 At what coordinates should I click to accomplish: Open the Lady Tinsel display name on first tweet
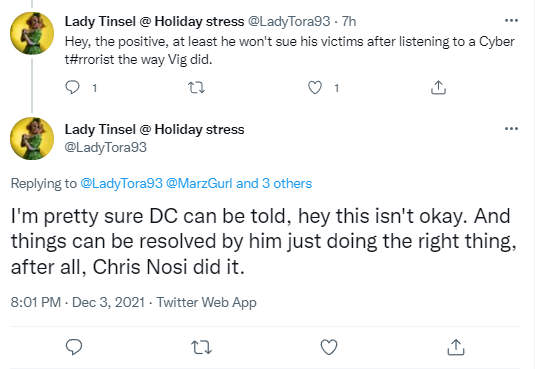(155, 22)
